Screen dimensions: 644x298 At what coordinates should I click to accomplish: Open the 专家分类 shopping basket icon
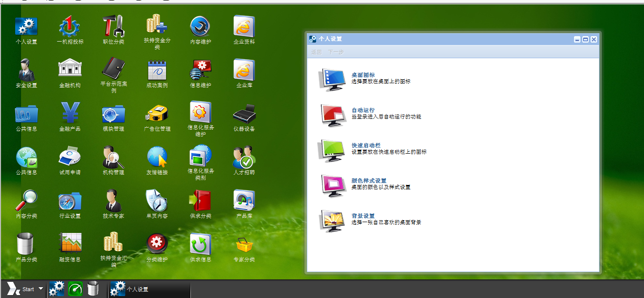[x=244, y=244]
